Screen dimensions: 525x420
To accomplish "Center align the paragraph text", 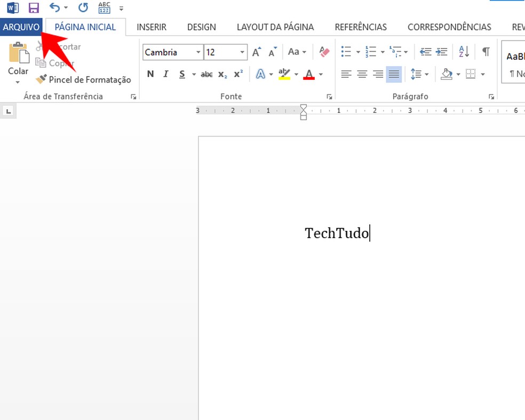I will pos(362,74).
